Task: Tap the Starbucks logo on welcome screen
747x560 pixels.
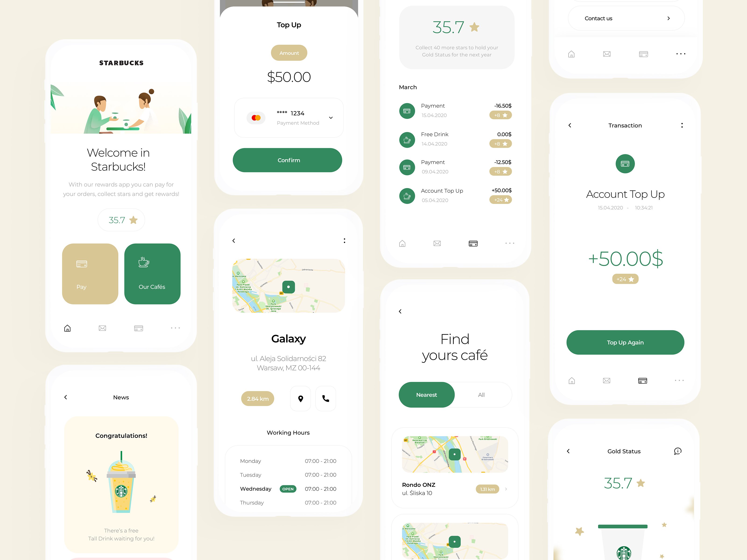Action: pos(122,62)
